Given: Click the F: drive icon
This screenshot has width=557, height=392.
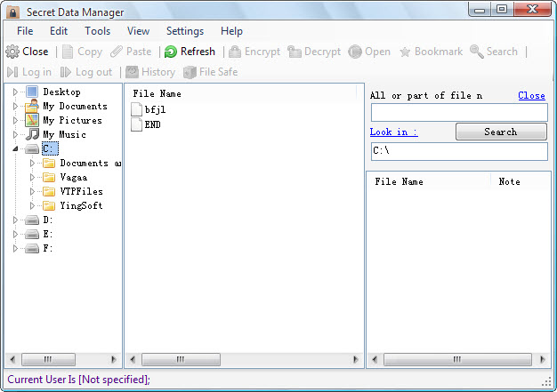Looking at the screenshot, I should coord(32,249).
